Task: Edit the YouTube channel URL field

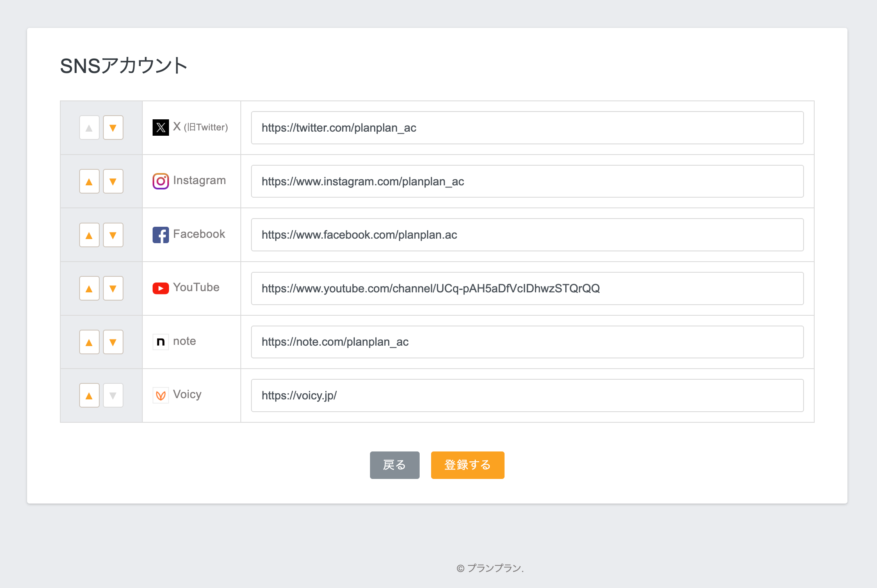Action: [527, 288]
